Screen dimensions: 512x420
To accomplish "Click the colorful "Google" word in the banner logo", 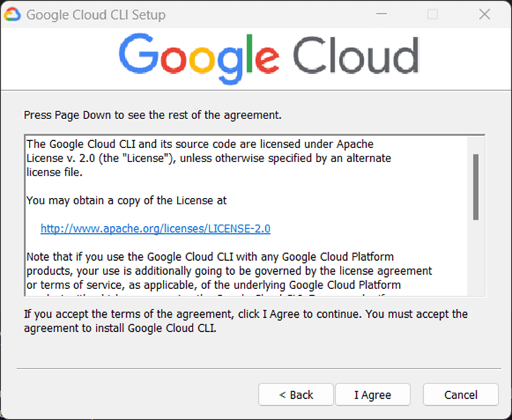I will pos(198,57).
